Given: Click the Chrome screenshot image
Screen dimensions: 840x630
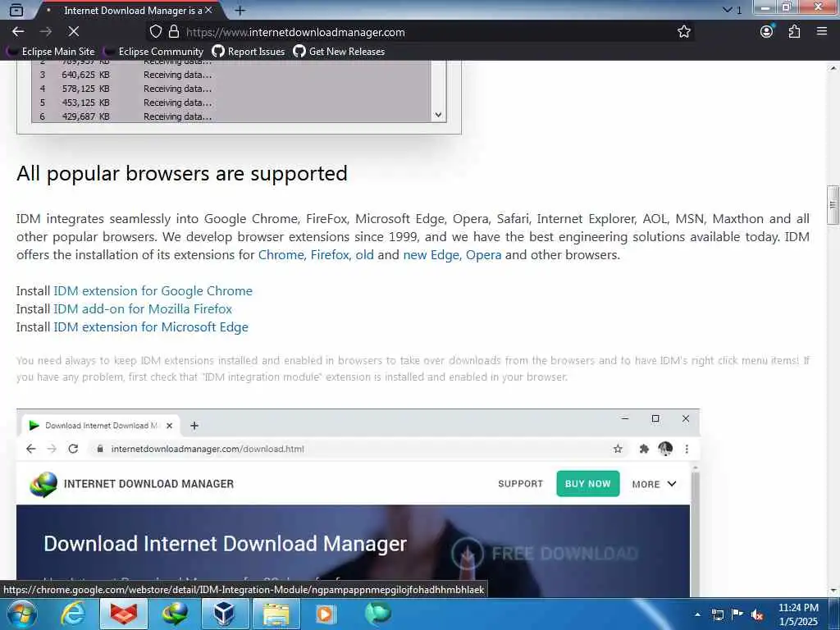Looking at the screenshot, I should [x=358, y=503].
